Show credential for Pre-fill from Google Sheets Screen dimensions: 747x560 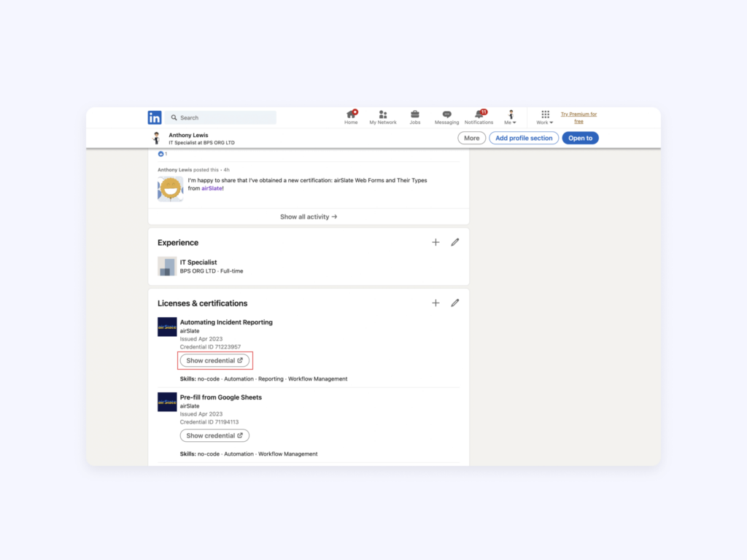click(214, 435)
